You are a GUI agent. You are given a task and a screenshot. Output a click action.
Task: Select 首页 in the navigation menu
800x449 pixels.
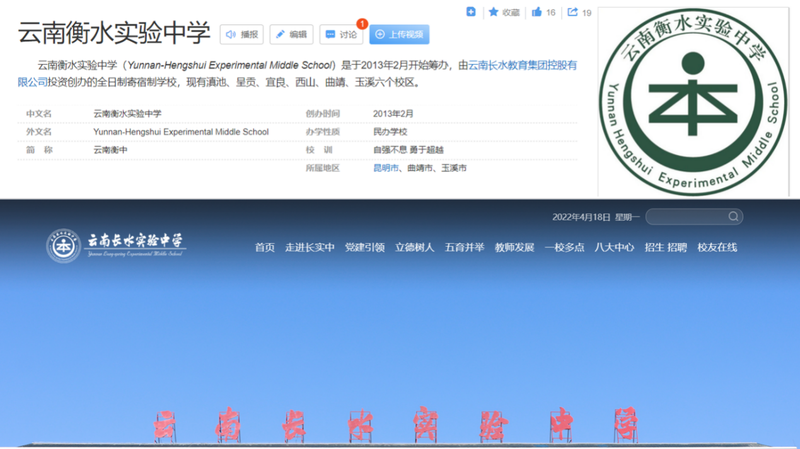pyautogui.click(x=264, y=247)
